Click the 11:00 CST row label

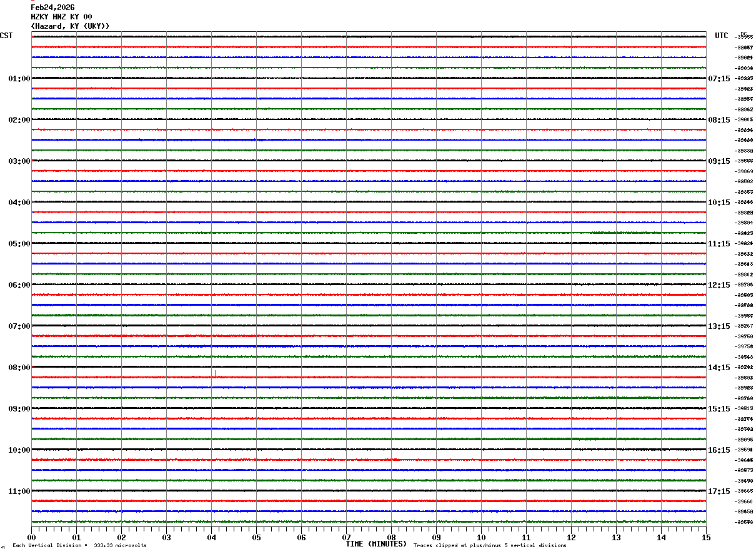click(19, 491)
